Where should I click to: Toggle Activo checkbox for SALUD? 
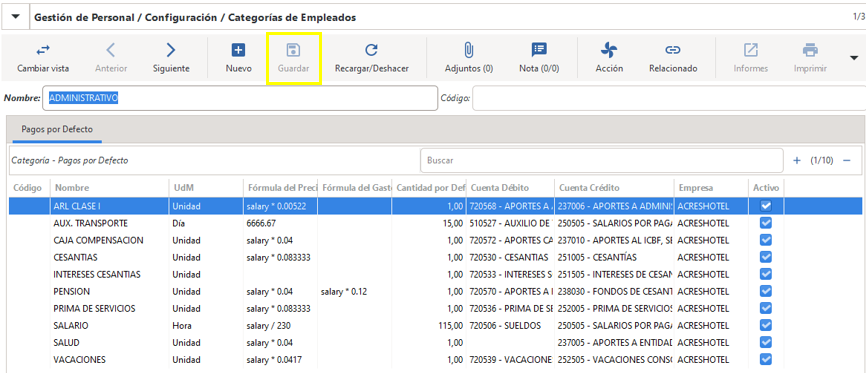coord(766,343)
